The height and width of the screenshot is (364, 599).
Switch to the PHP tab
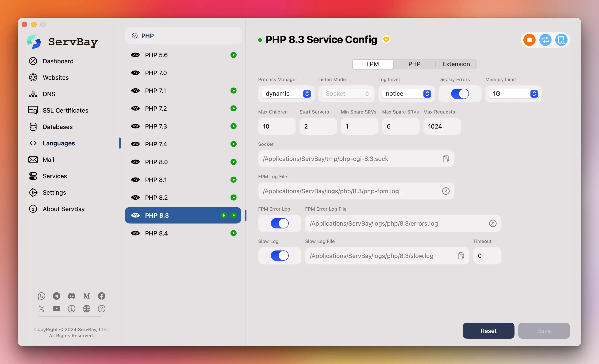tap(414, 64)
